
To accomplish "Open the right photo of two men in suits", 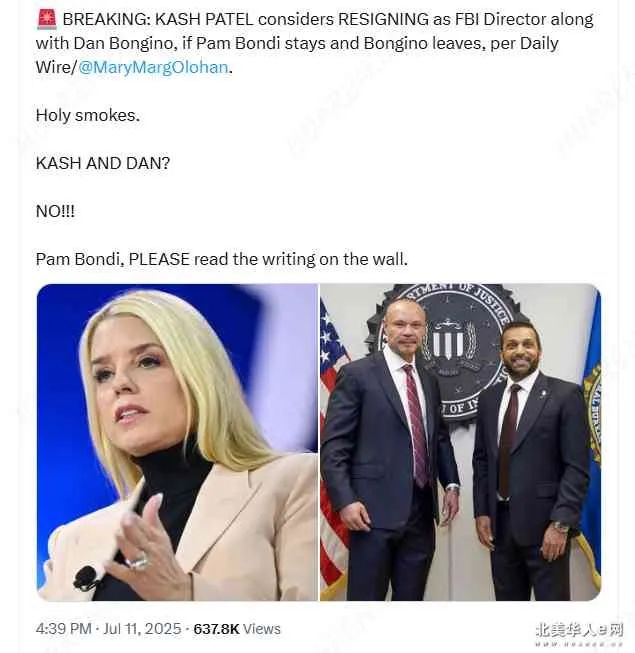I will [461, 442].
